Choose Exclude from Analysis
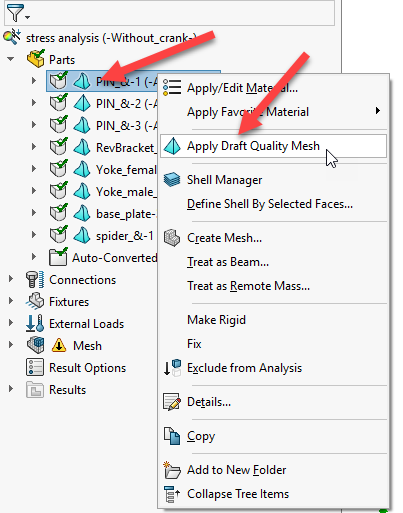 click(x=273, y=368)
